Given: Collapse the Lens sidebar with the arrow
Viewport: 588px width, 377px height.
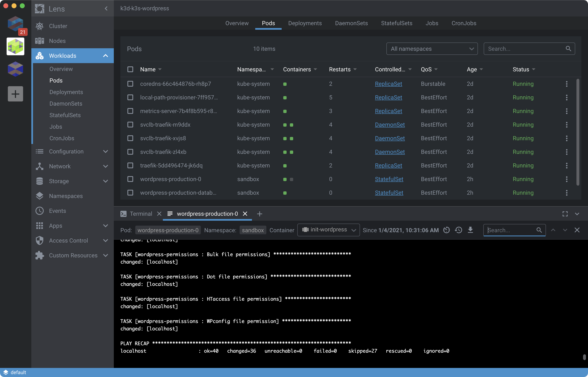Looking at the screenshot, I should click(x=106, y=9).
